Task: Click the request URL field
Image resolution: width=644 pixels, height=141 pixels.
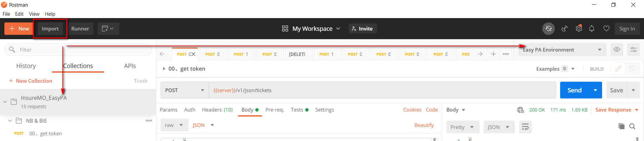Action: pyautogui.click(x=382, y=90)
